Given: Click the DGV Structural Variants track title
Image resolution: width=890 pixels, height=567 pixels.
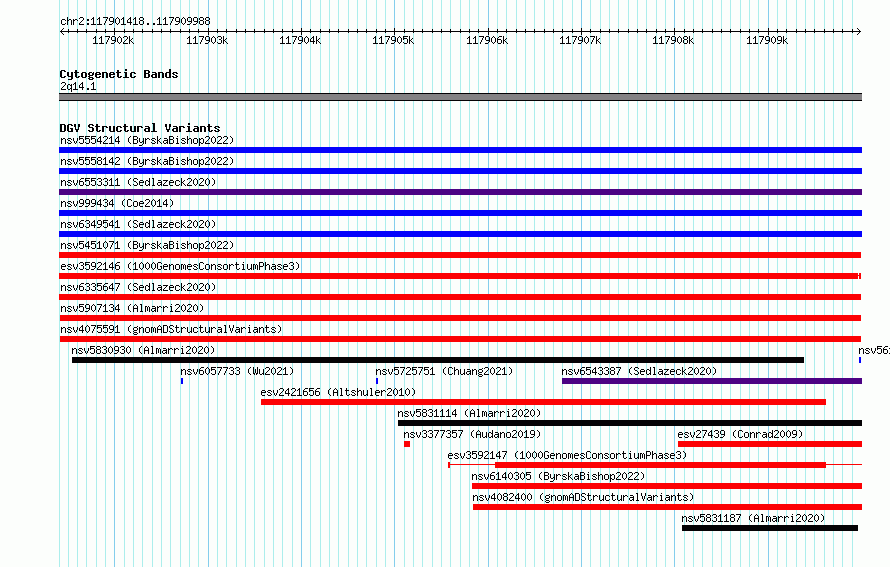Looking at the screenshot, I should tap(140, 128).
